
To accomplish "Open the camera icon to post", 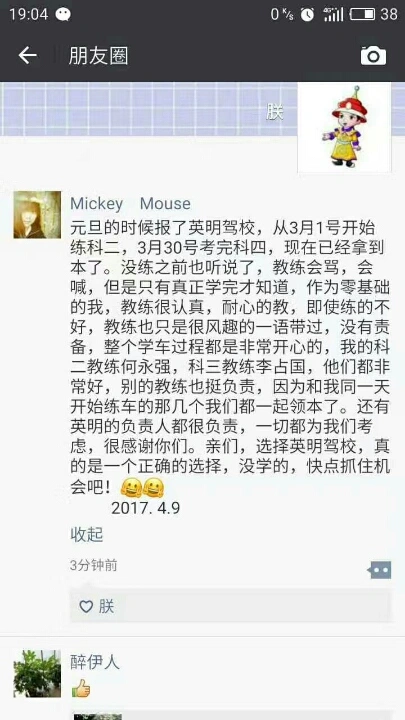I will 373,56.
